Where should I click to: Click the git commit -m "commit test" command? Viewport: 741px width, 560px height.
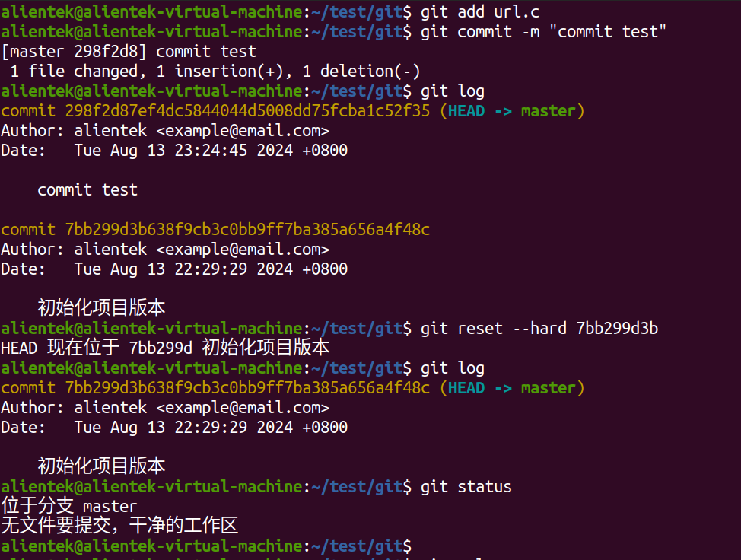click(x=543, y=31)
